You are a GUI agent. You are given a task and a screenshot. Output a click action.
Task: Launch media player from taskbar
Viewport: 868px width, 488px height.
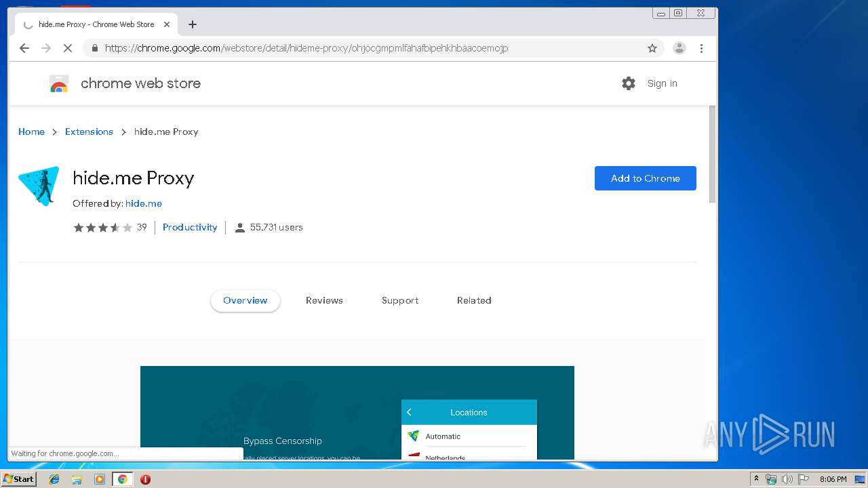pos(100,479)
